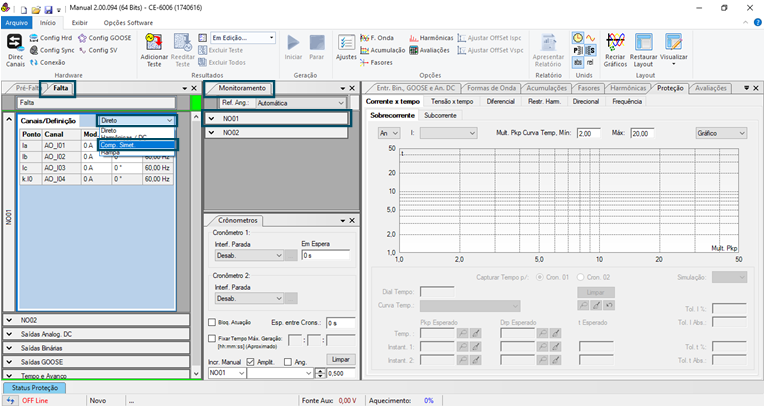Open NO01 Incr. Manual dropdown
Screen dimensions: 764x406
(227, 373)
